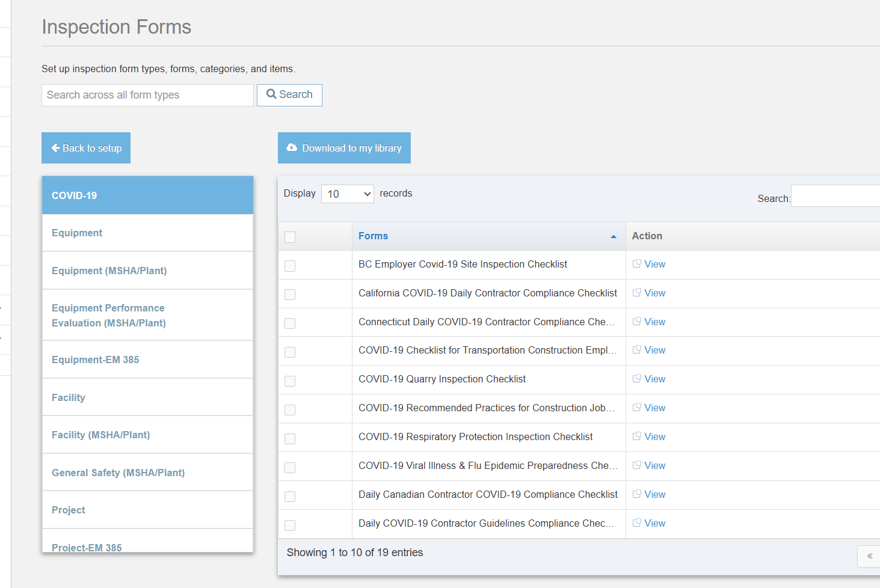Click view icon for COVID-19 Quarry Inspection Checklist
Screen dimensions: 880x588
(x=636, y=379)
